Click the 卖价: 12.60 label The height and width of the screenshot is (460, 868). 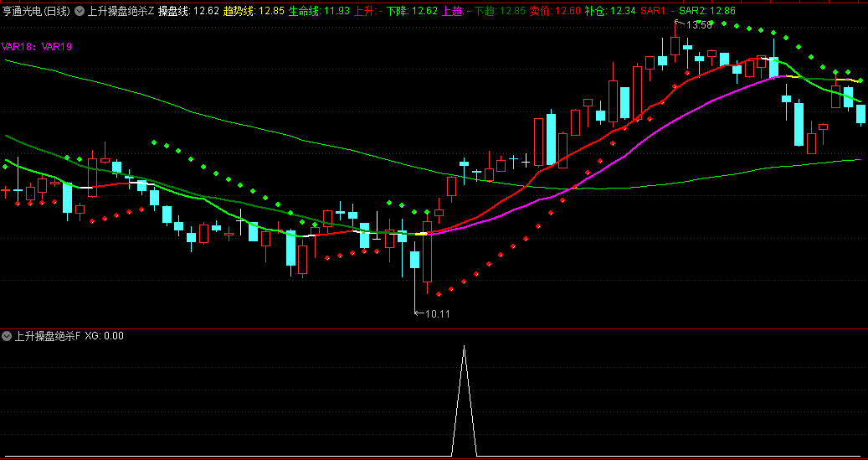tap(555, 11)
